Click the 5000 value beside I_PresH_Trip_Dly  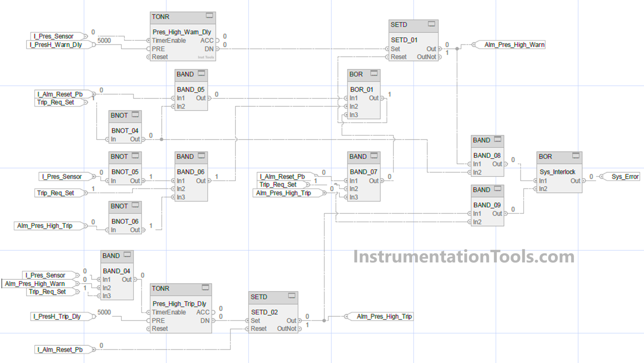(104, 312)
